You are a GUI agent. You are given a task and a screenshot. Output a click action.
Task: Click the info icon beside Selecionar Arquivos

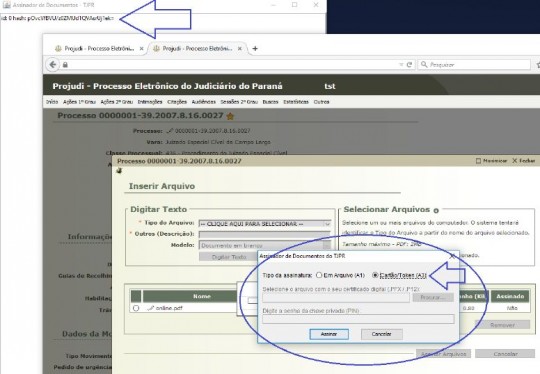click(x=436, y=210)
